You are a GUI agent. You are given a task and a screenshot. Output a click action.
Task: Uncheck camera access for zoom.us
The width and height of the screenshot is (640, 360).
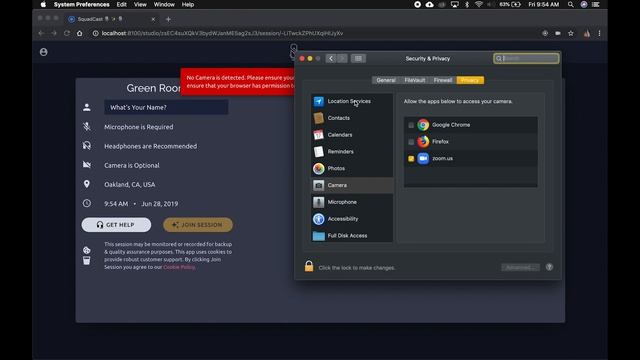coord(411,159)
